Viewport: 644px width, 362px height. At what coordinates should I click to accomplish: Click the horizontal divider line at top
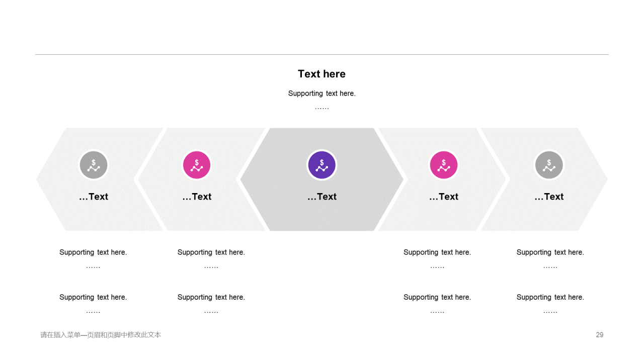(322, 54)
